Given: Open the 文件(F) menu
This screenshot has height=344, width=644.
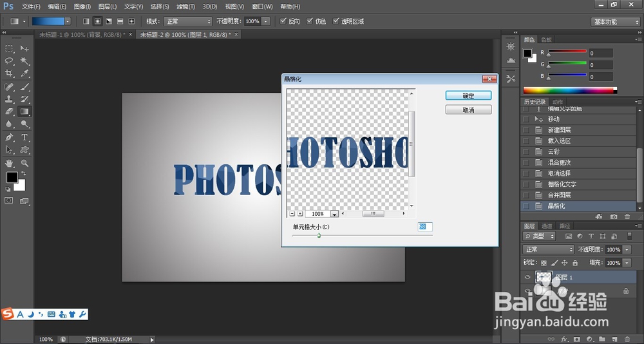Looking at the screenshot, I should click(x=31, y=6).
